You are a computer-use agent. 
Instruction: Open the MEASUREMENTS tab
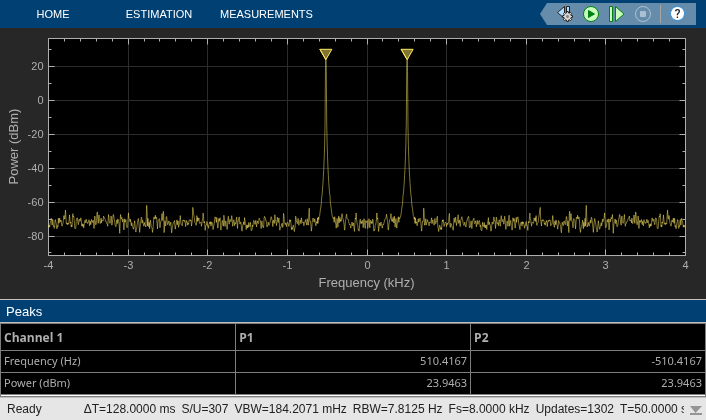point(266,14)
